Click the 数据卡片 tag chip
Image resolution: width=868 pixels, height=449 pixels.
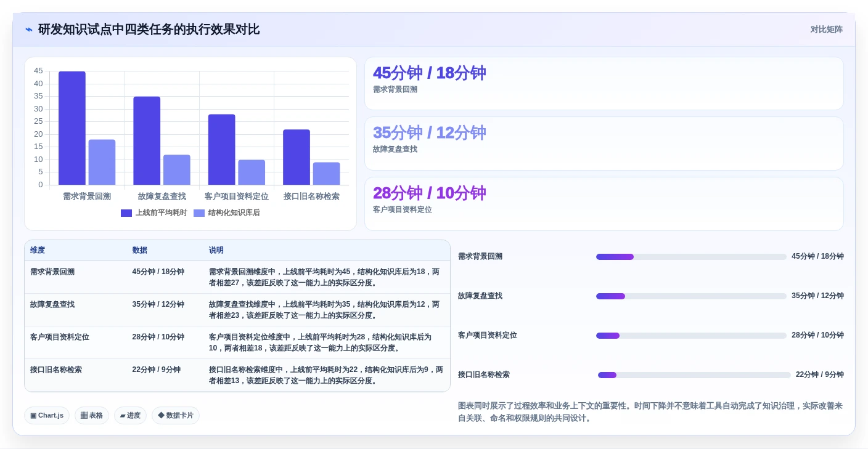tap(176, 416)
